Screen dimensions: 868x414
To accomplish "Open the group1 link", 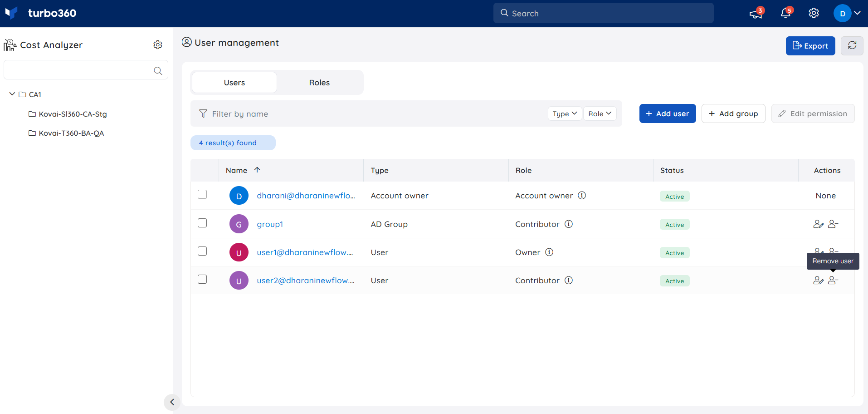I will click(270, 224).
